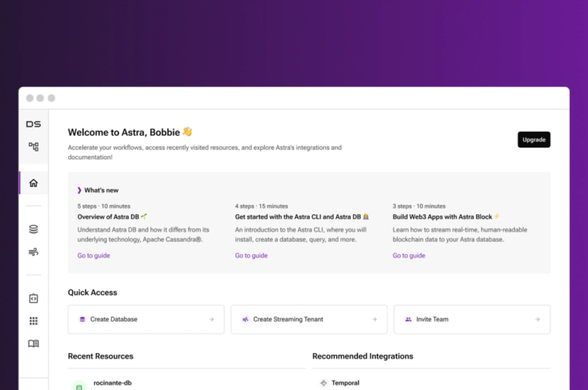Image resolution: width=588 pixels, height=390 pixels.
Task: Click the first window control dot
Action: coord(30,98)
